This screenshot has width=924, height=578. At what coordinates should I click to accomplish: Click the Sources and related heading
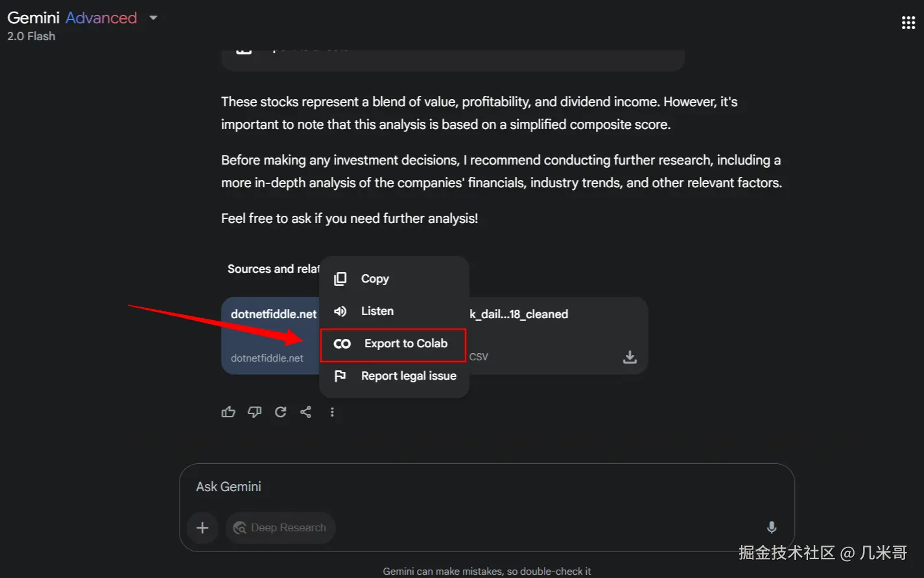pyautogui.click(x=273, y=269)
